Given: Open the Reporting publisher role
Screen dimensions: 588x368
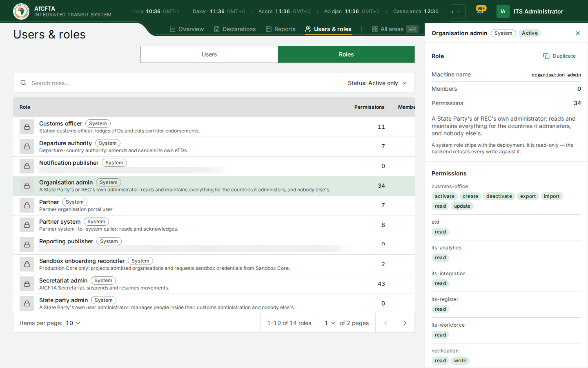Looking at the screenshot, I should tap(214, 245).
